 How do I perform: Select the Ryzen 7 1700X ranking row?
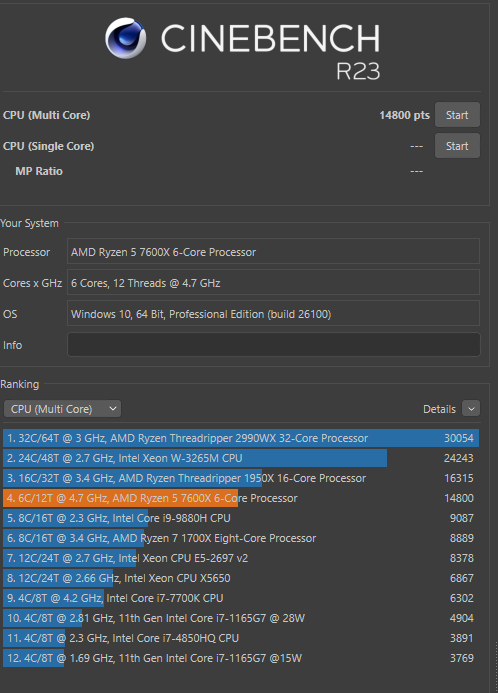[241, 538]
